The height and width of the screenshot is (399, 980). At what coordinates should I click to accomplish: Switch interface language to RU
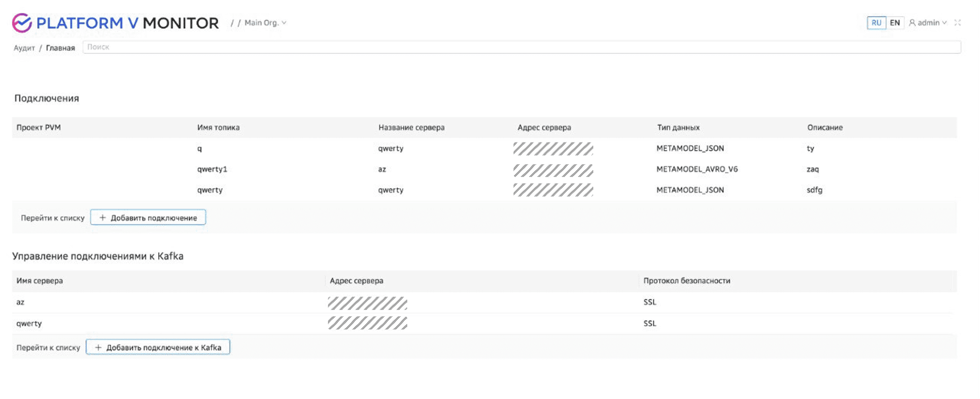(x=876, y=23)
